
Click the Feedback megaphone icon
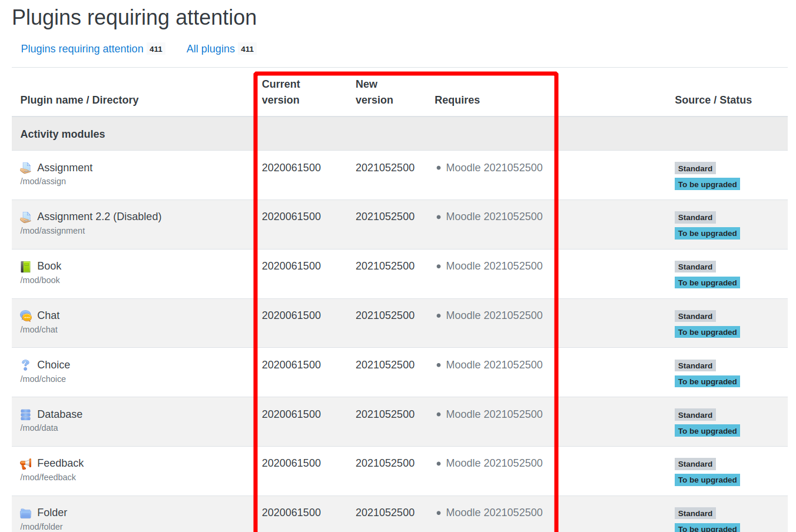click(26, 464)
